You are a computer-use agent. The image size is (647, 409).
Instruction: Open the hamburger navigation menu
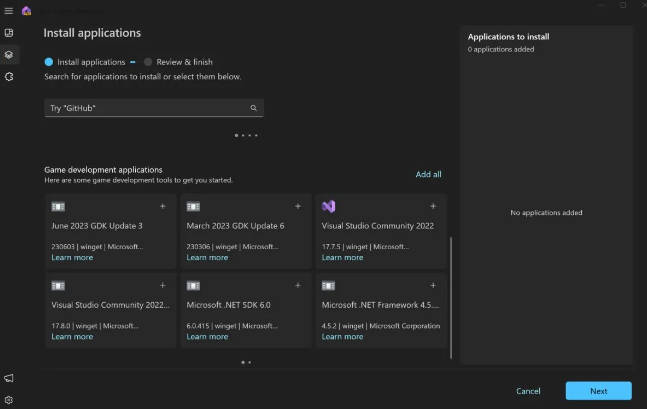click(9, 11)
